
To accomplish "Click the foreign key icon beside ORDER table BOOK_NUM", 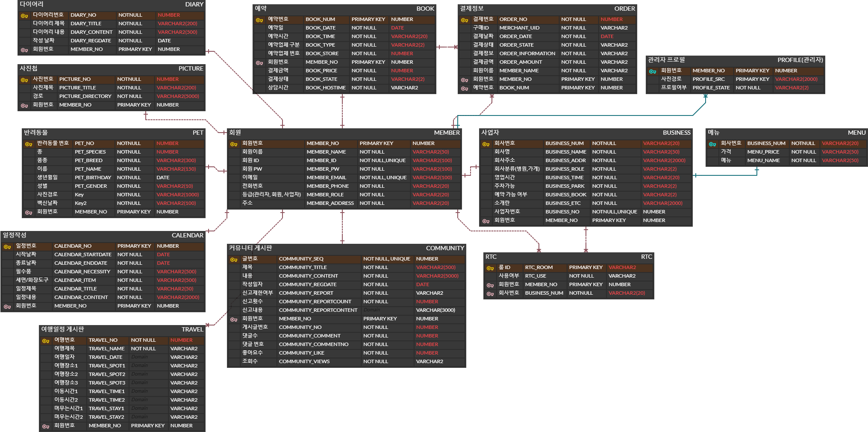I will click(x=465, y=88).
